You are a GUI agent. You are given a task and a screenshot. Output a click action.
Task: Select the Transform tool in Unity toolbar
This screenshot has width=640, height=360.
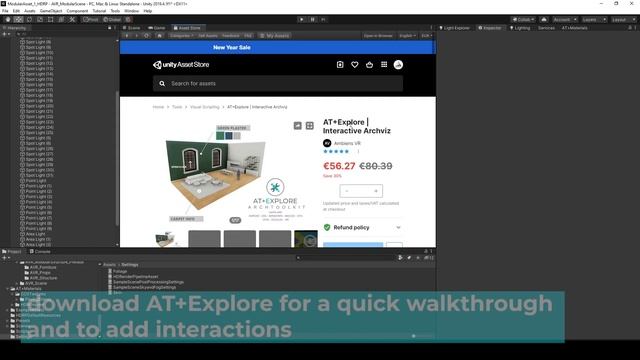(61, 20)
